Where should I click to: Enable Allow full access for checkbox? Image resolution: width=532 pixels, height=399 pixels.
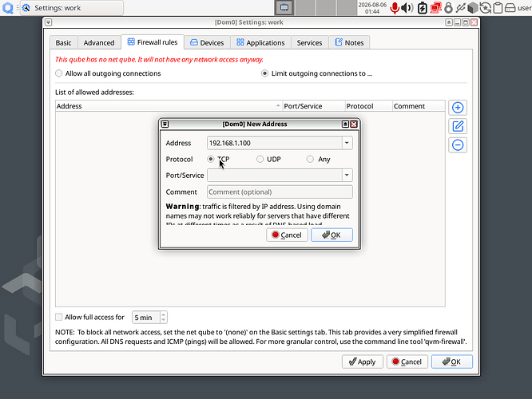(x=58, y=317)
